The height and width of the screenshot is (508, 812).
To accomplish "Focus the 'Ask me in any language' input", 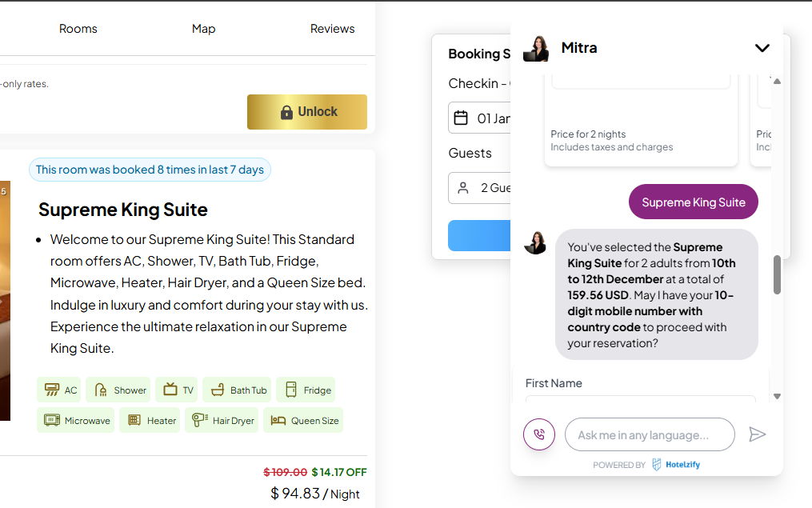I will (x=649, y=435).
